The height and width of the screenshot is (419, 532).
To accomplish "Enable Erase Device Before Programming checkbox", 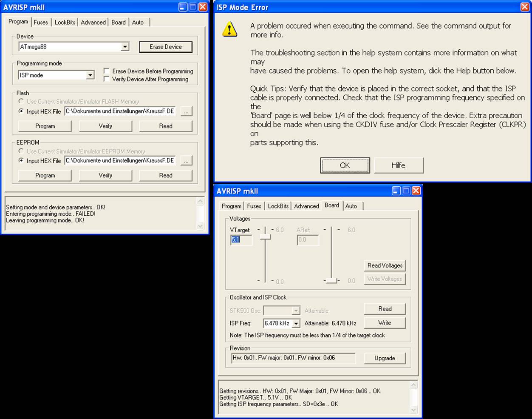I will tap(107, 71).
